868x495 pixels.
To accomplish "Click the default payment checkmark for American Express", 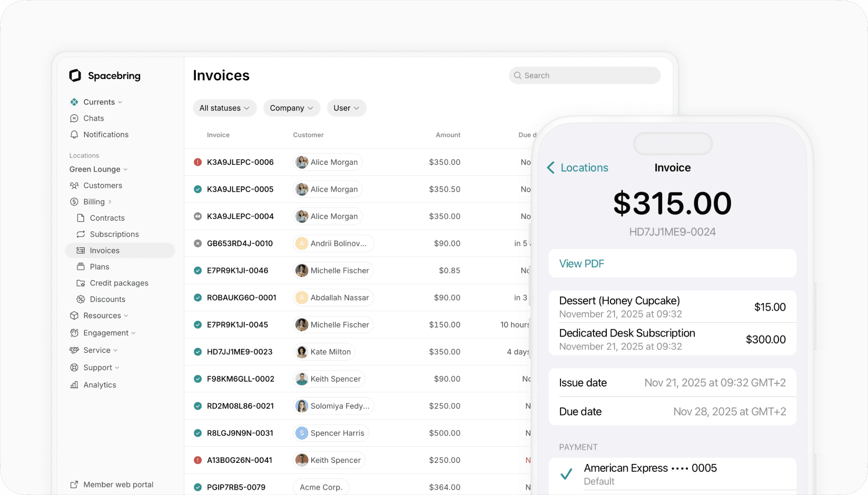I will point(566,474).
